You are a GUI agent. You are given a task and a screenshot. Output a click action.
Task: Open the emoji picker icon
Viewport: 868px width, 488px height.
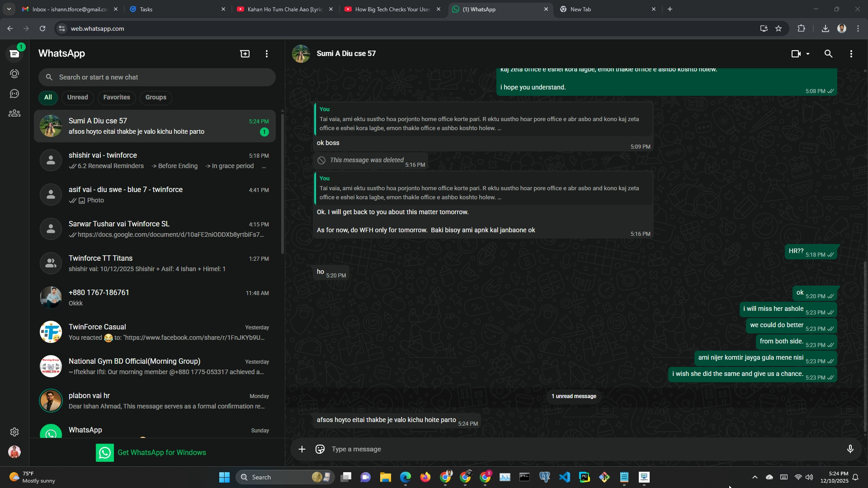[320, 449]
